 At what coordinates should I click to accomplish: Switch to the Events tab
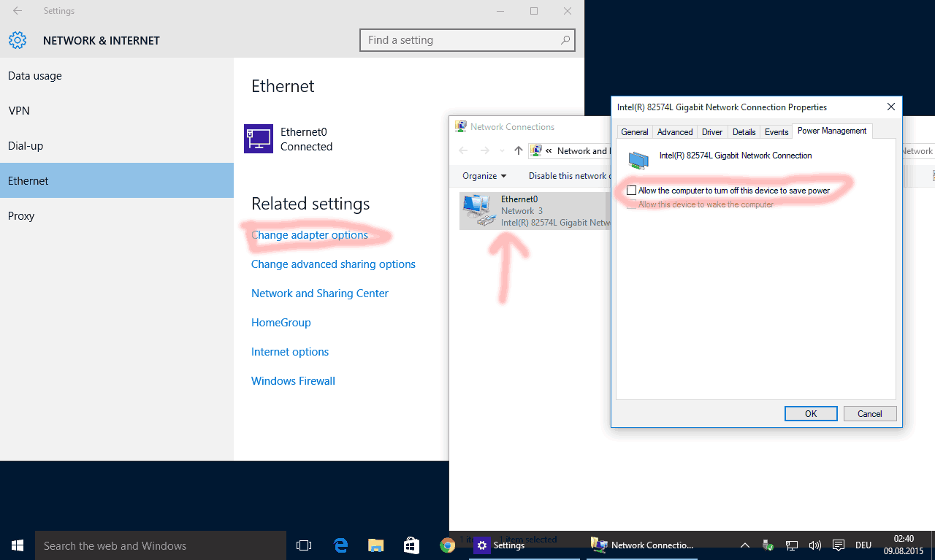click(776, 132)
